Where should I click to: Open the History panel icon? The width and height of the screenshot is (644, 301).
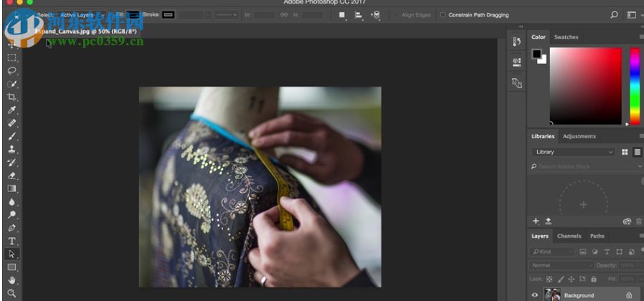[x=516, y=42]
